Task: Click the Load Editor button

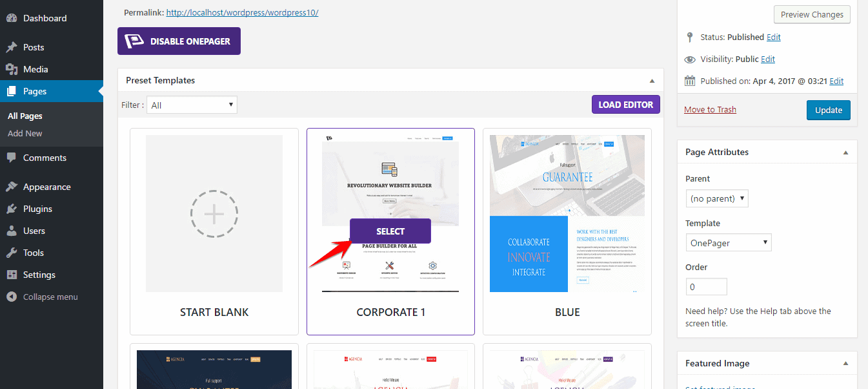Action: click(625, 105)
